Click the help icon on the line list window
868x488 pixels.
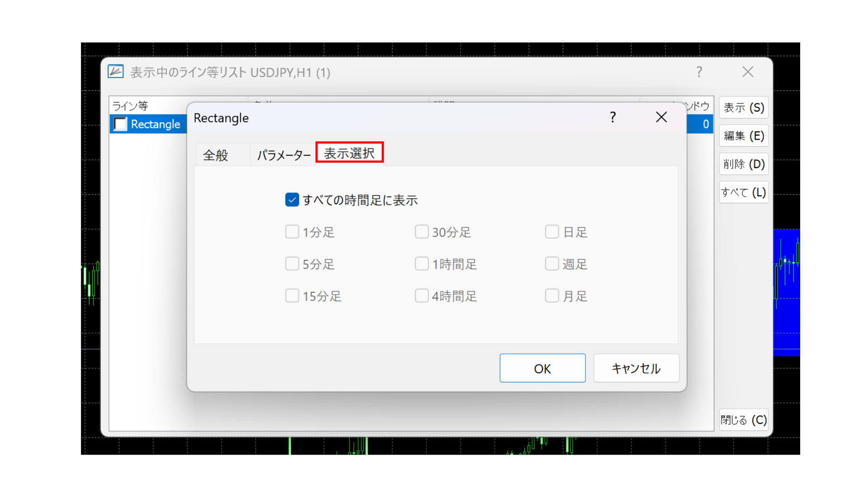pos(699,71)
